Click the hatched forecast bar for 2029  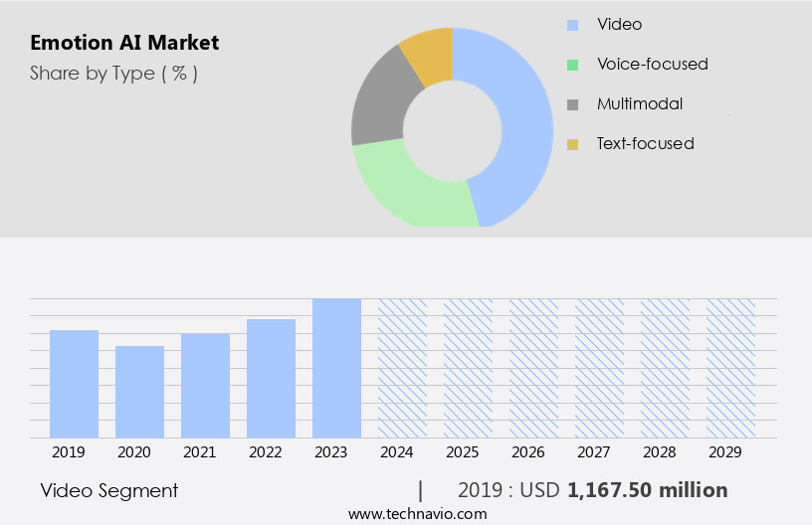tap(730, 368)
